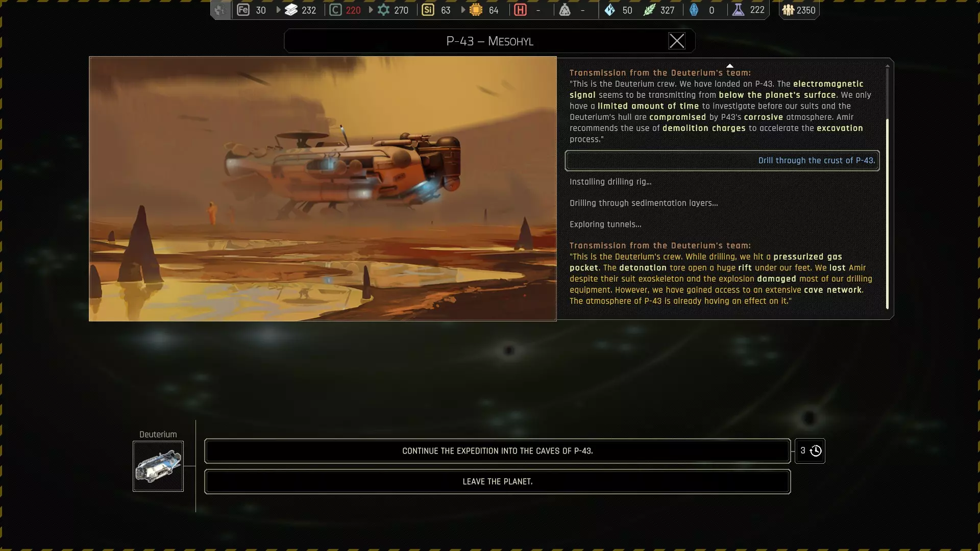The width and height of the screenshot is (980, 551).
Task: Click the 3-turn duration clock icon
Action: click(816, 451)
